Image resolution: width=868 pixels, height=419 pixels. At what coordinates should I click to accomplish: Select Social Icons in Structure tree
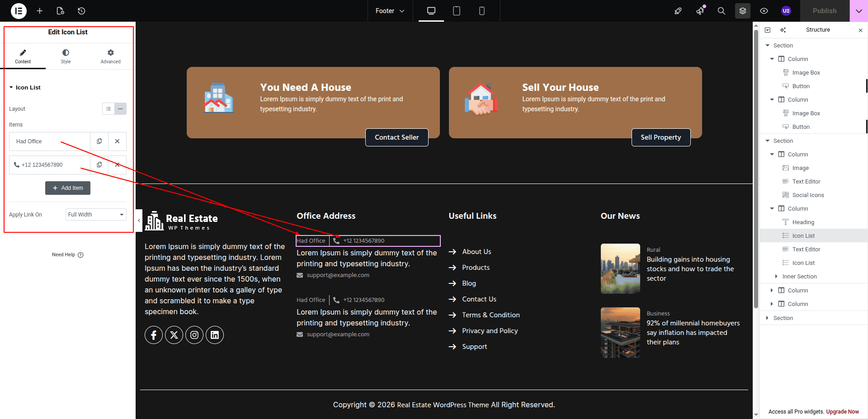808,195
